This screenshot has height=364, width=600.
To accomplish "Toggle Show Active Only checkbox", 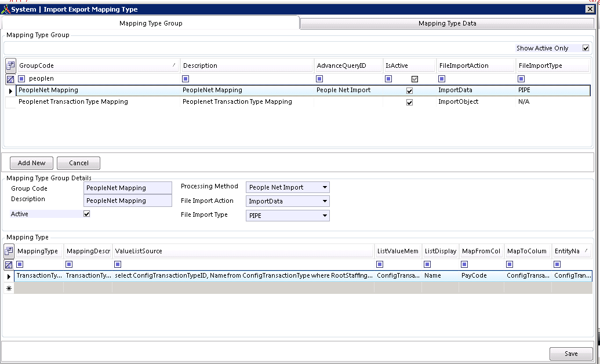I will point(586,48).
